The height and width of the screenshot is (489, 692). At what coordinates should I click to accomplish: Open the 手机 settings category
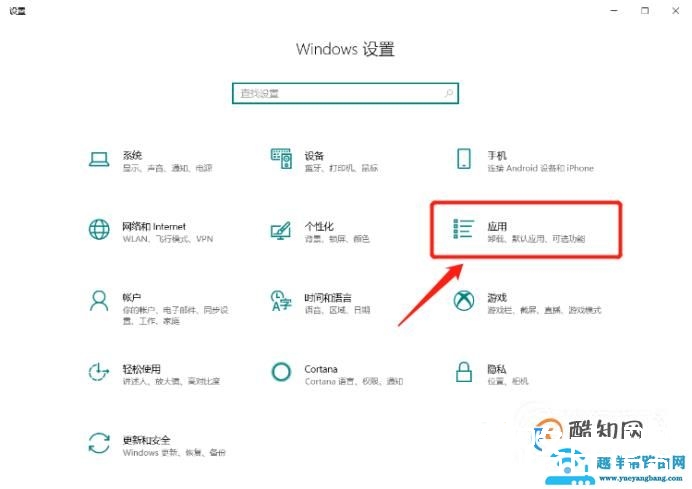pos(497,155)
